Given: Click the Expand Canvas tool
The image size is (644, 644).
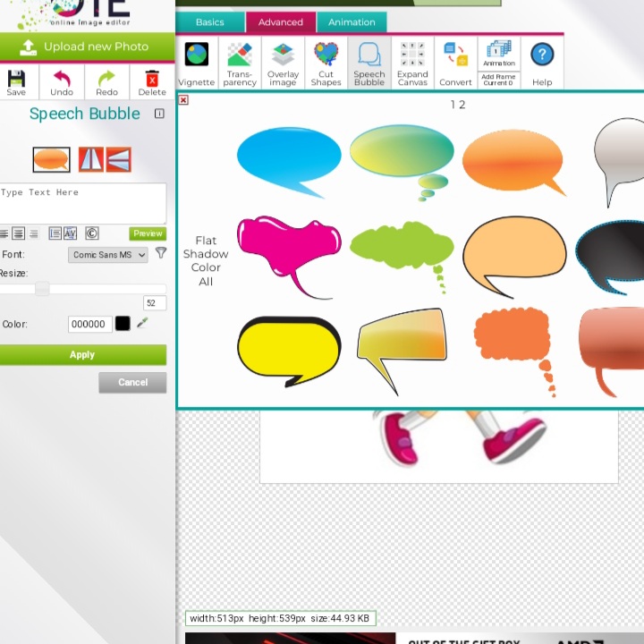Looking at the screenshot, I should [412, 63].
